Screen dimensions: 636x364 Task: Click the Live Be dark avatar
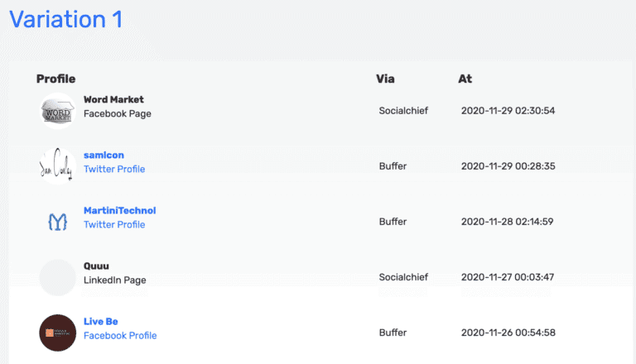[58, 333]
